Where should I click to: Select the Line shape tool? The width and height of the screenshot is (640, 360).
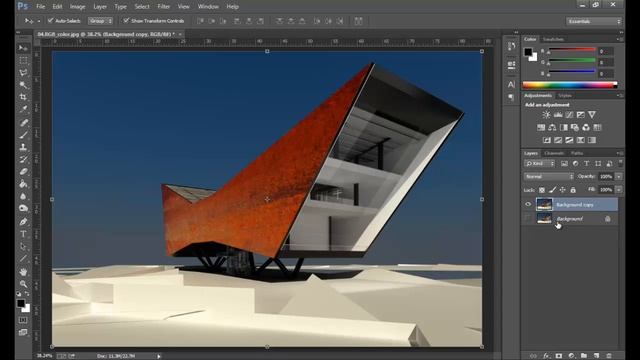click(23, 258)
